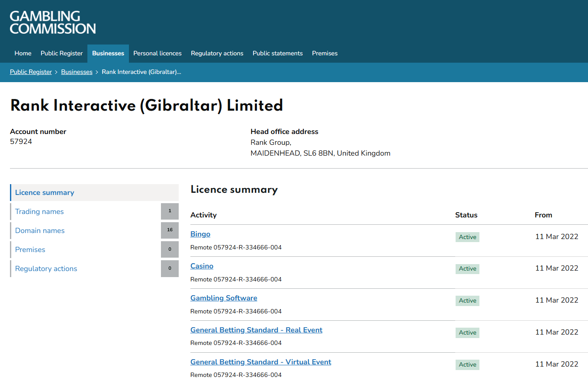Screen dimensions: 588x383
Task: Open General Betting Standard - Real Event
Action: (x=256, y=330)
